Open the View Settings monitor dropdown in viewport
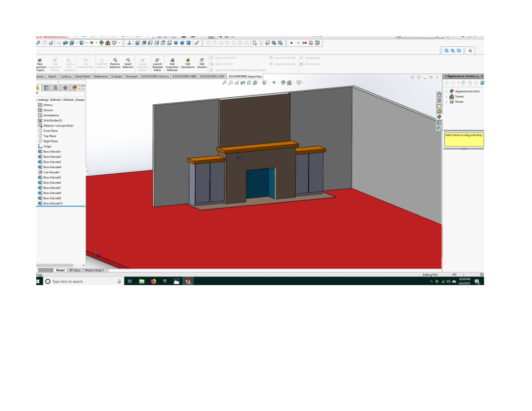Screen dimensions: 532x411 pyautogui.click(x=303, y=83)
